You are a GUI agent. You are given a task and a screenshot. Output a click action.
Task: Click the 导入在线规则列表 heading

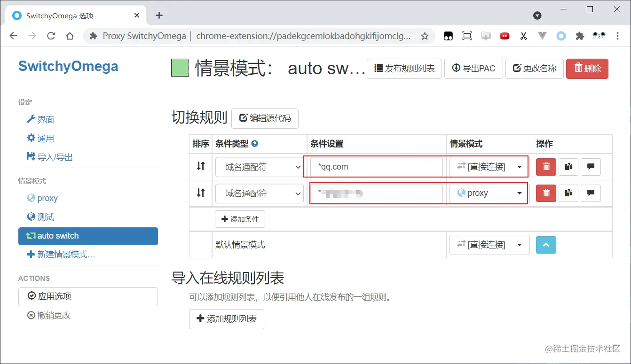click(228, 278)
